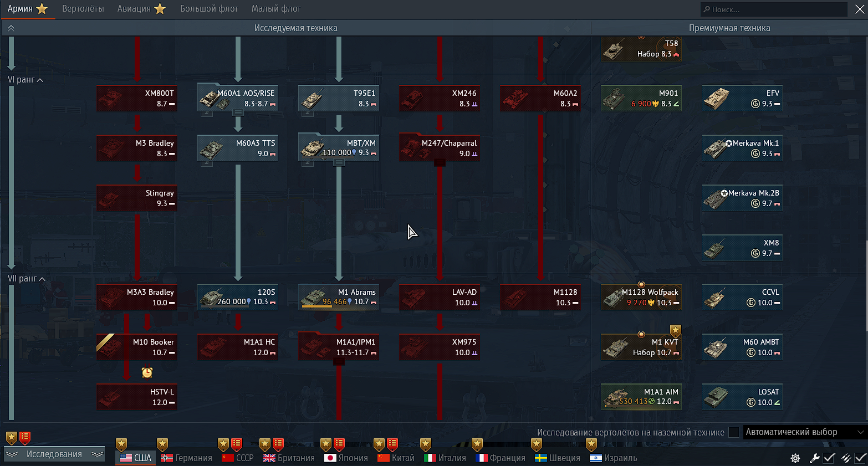Collapse the VII ранг section
The width and height of the screenshot is (868, 466).
[27, 279]
